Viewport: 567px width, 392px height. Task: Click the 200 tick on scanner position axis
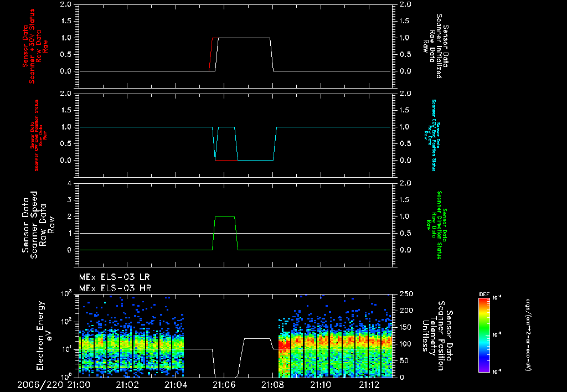pos(406,311)
